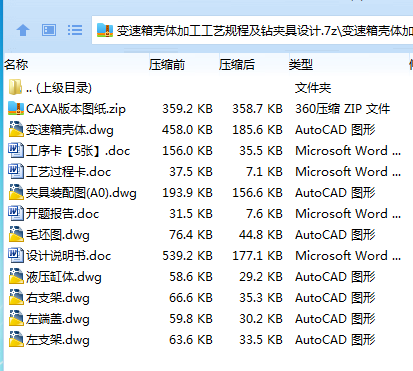Go up one level with the blue arrow
The image size is (413, 371).
[x=23, y=30]
